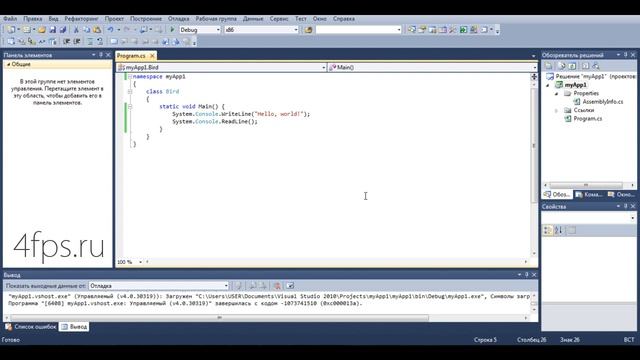
Task: Click the Find in Files icon
Action: click(309, 30)
